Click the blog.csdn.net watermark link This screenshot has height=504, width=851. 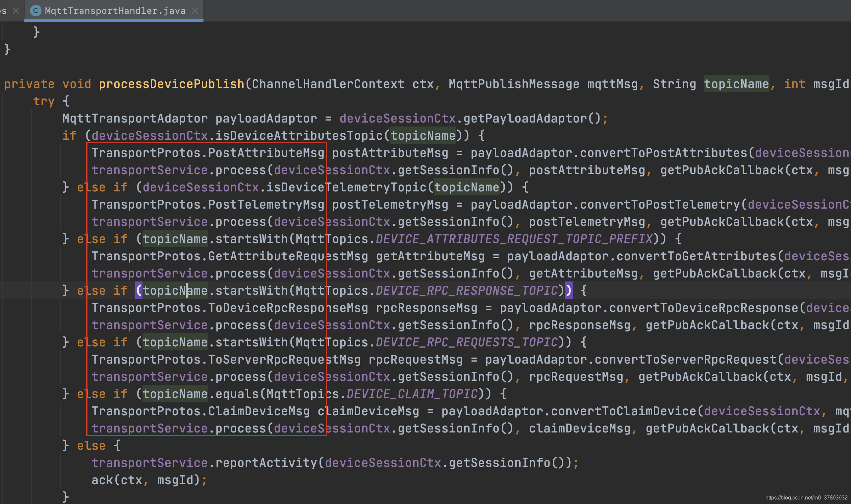click(x=806, y=498)
